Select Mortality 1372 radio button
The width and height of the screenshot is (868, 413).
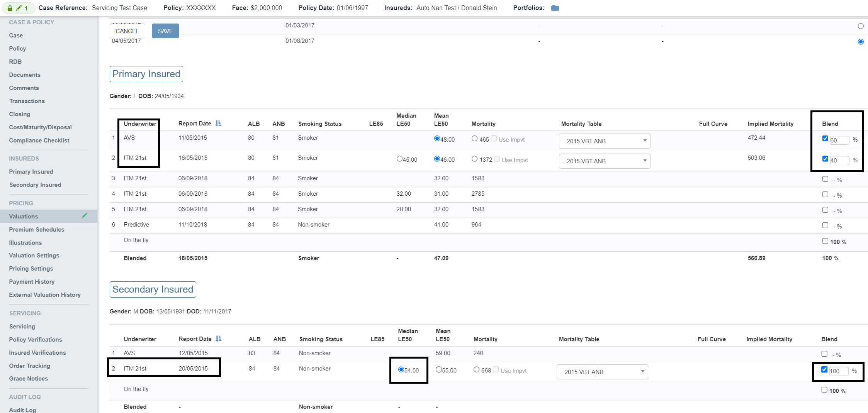(x=474, y=159)
